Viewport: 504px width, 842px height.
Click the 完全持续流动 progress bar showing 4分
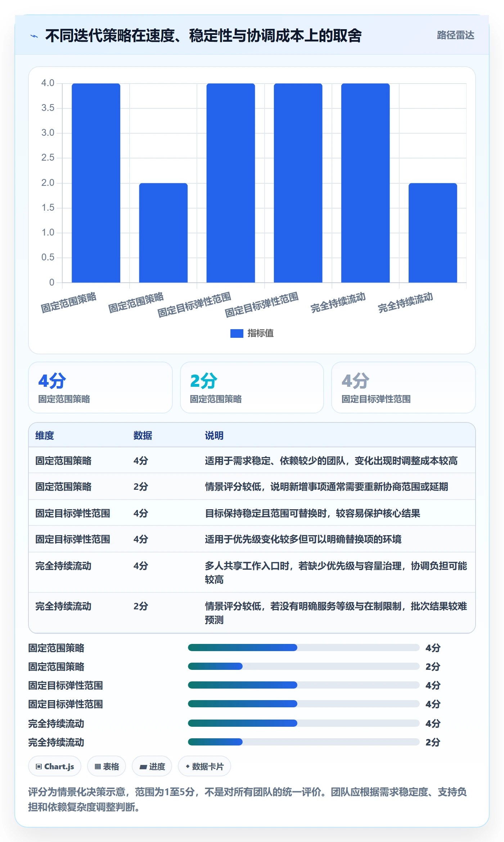[303, 723]
